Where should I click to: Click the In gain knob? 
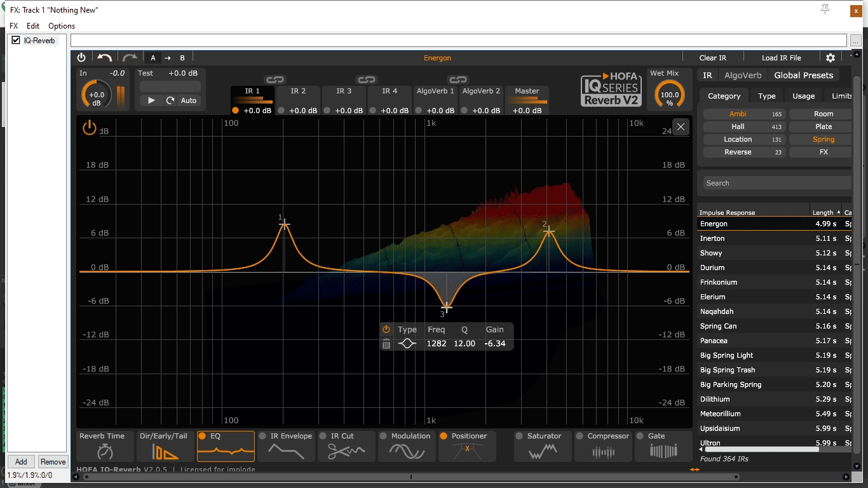click(97, 95)
